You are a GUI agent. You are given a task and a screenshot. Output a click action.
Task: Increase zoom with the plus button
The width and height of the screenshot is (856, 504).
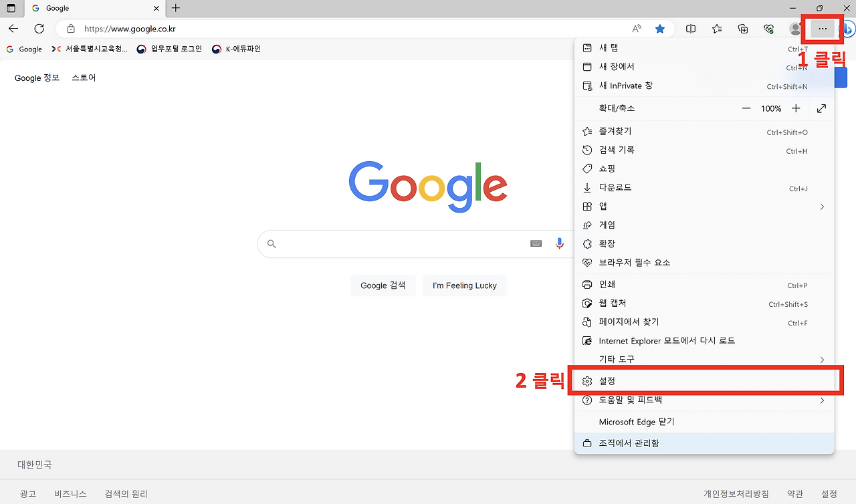pyautogui.click(x=796, y=108)
